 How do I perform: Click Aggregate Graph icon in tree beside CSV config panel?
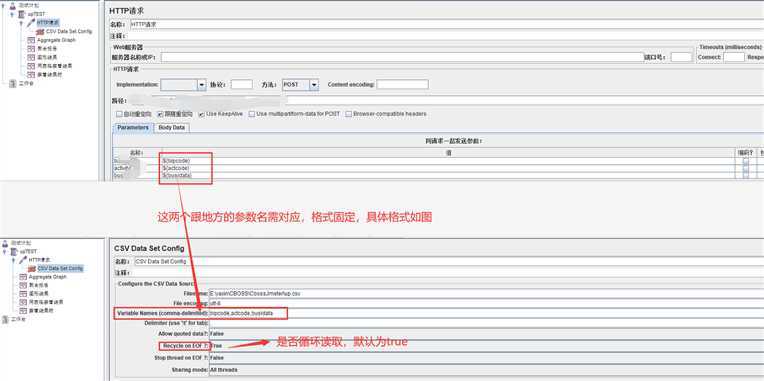coord(23,277)
